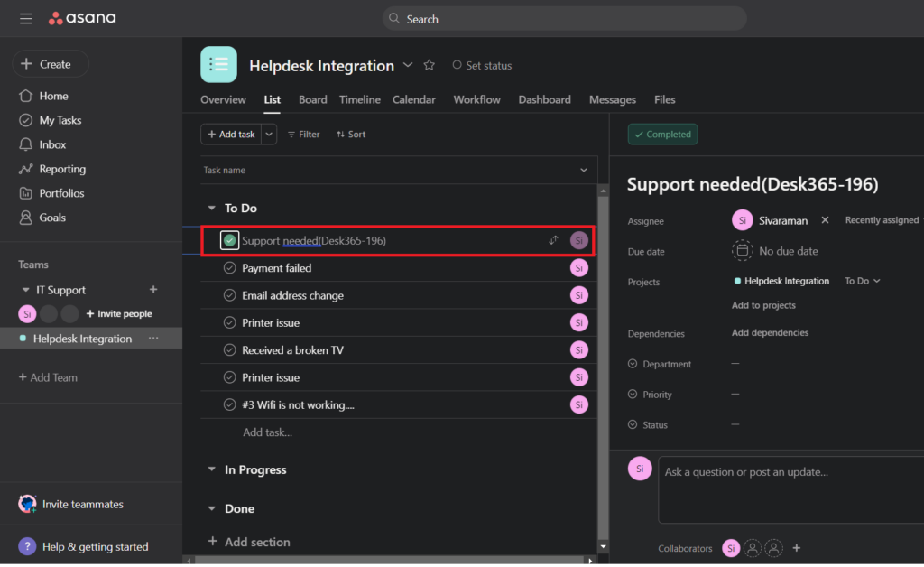924x567 pixels.
Task: Switch to the Workflow tab
Action: coord(476,99)
